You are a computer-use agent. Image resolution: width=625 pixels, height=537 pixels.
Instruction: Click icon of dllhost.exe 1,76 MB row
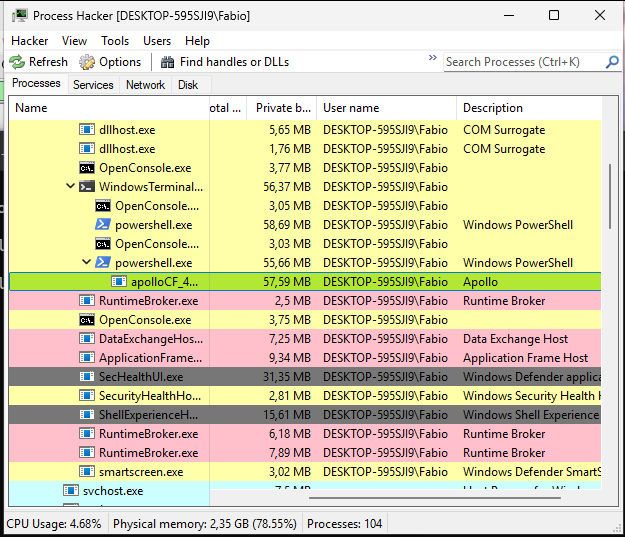tap(87, 149)
